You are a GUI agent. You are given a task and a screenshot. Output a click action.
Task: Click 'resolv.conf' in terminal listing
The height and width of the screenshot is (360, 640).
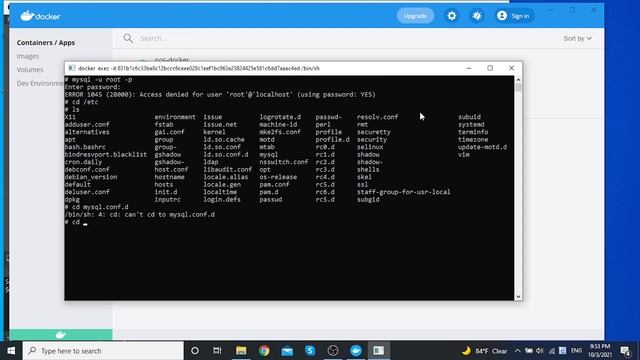pos(378,117)
